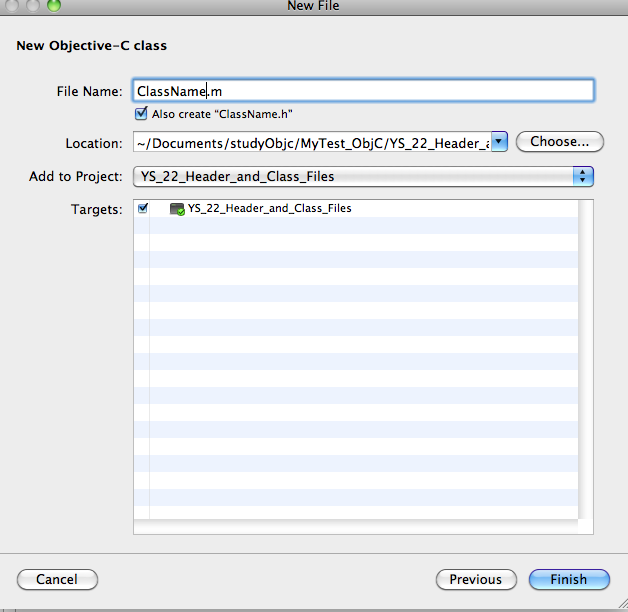Click the window resize grip corner
Image resolution: width=628 pixels, height=612 pixels.
(622, 603)
